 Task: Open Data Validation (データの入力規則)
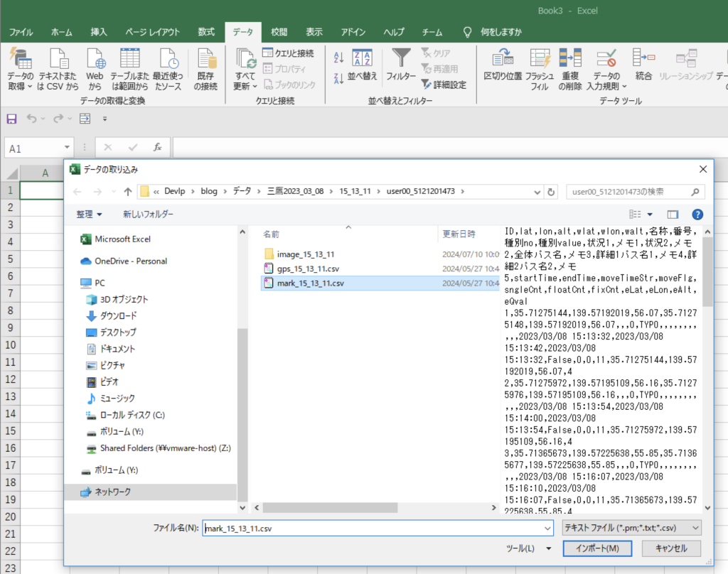[606, 70]
